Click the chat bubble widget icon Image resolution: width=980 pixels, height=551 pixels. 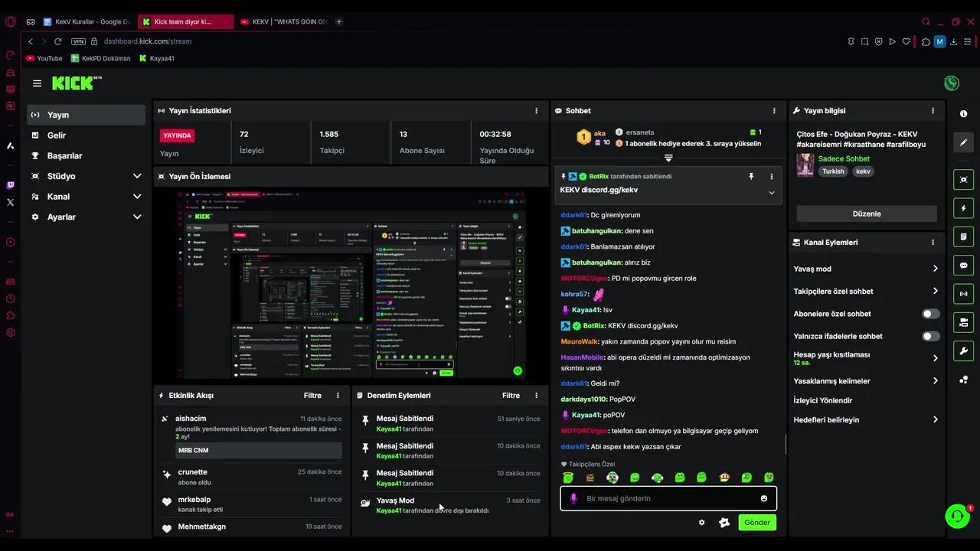coord(963,266)
